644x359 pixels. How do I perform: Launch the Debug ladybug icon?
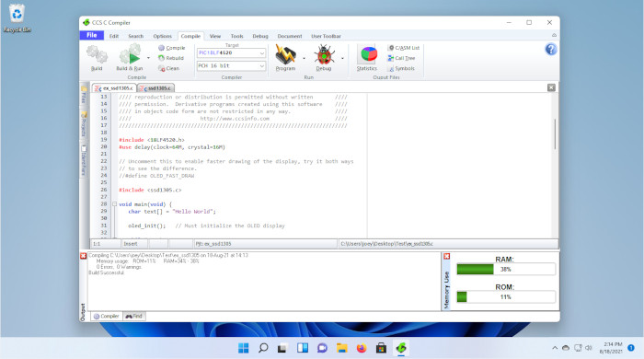pos(324,54)
